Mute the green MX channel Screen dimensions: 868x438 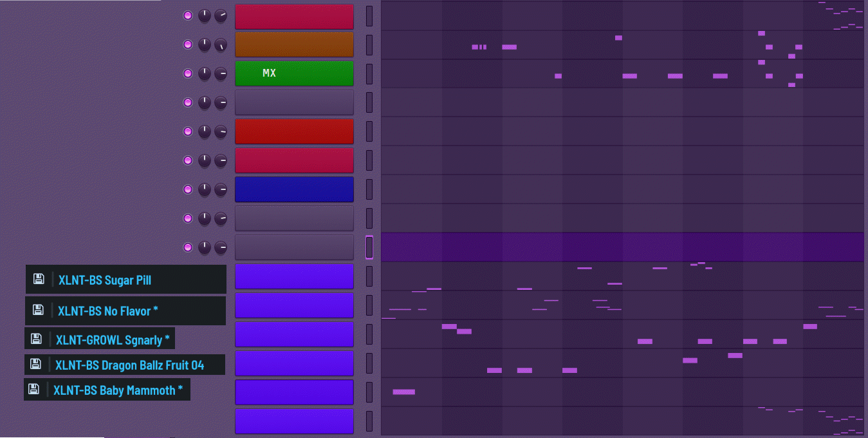[x=188, y=73]
